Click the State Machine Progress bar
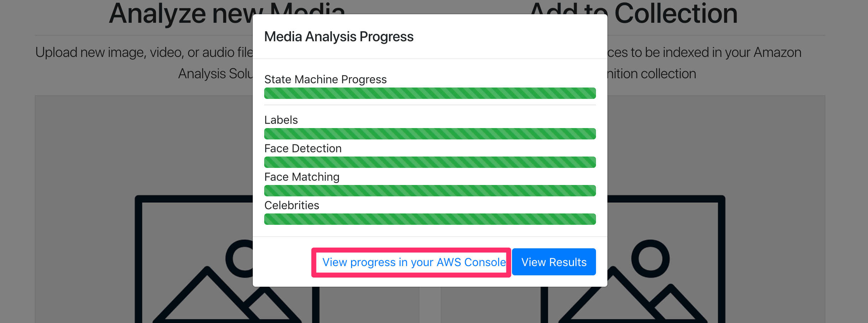Screen dimensions: 868x323 pyautogui.click(x=430, y=93)
